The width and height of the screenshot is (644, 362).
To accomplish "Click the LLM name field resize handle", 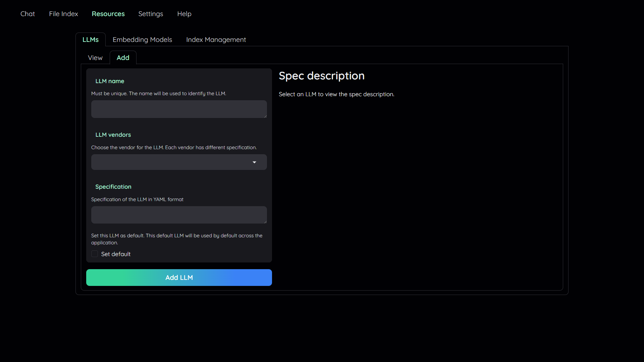I will pos(265,116).
